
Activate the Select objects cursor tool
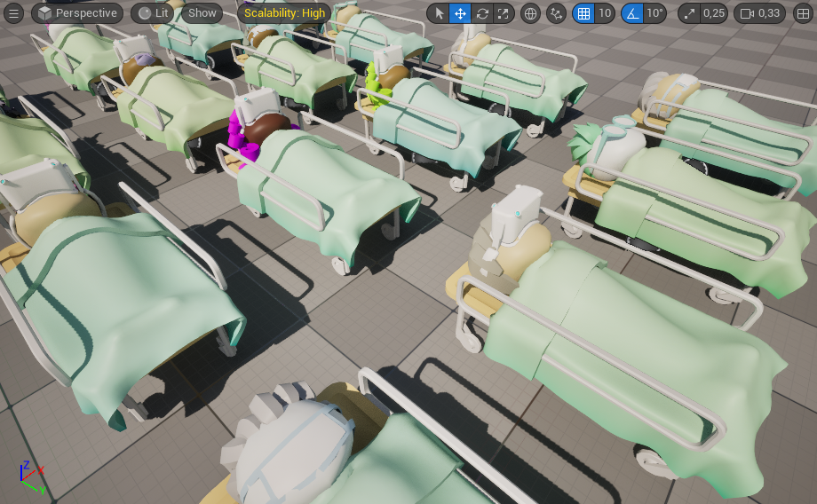click(439, 13)
